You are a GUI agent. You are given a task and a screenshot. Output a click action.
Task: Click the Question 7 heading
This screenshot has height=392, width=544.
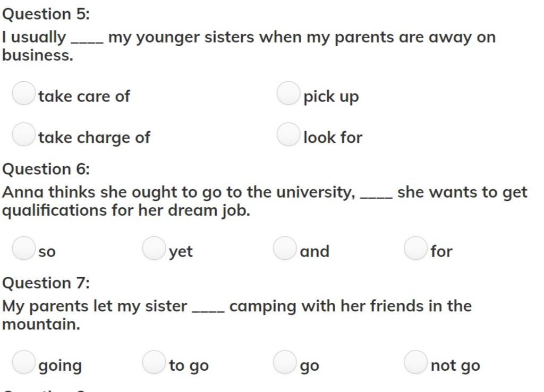click(x=46, y=283)
